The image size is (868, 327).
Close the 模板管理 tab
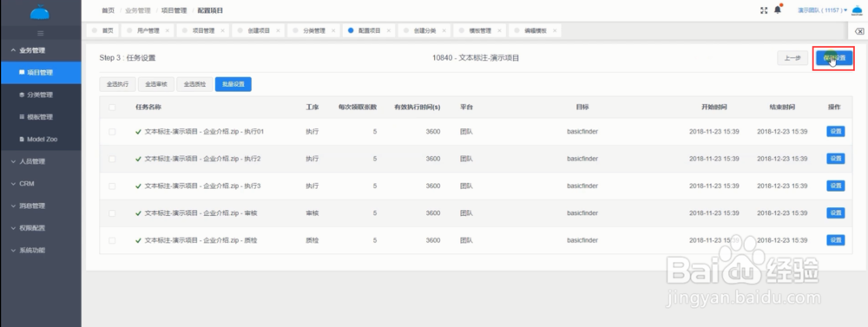pyautogui.click(x=499, y=31)
